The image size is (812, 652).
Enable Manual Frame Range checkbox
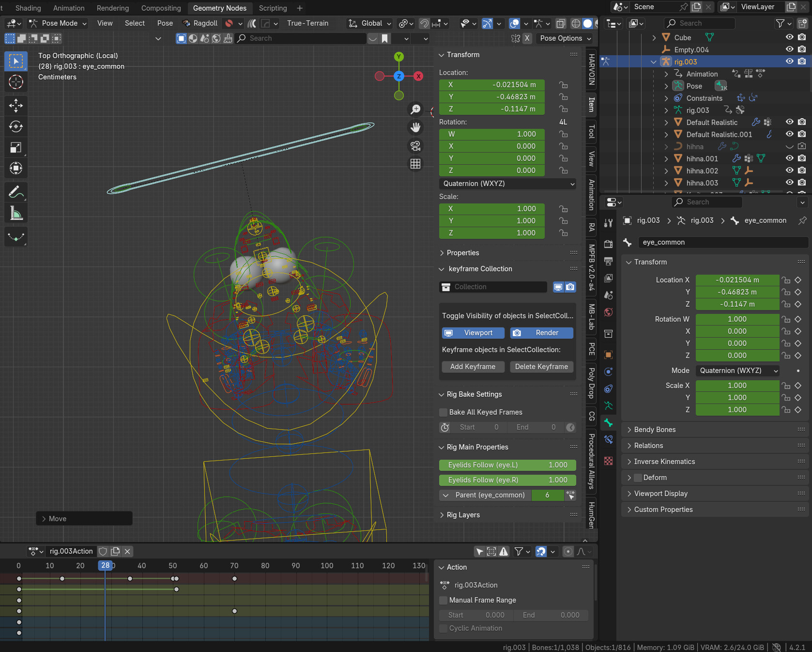(x=443, y=600)
